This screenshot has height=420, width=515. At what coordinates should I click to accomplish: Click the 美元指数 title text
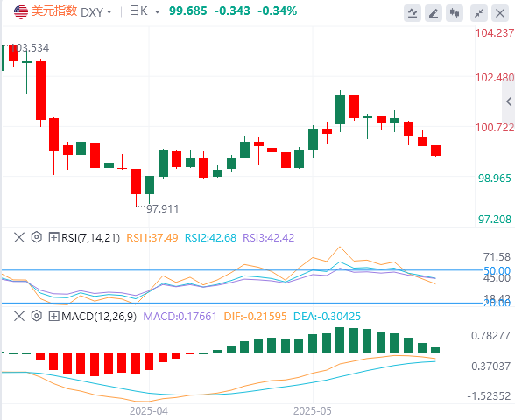pos(54,11)
